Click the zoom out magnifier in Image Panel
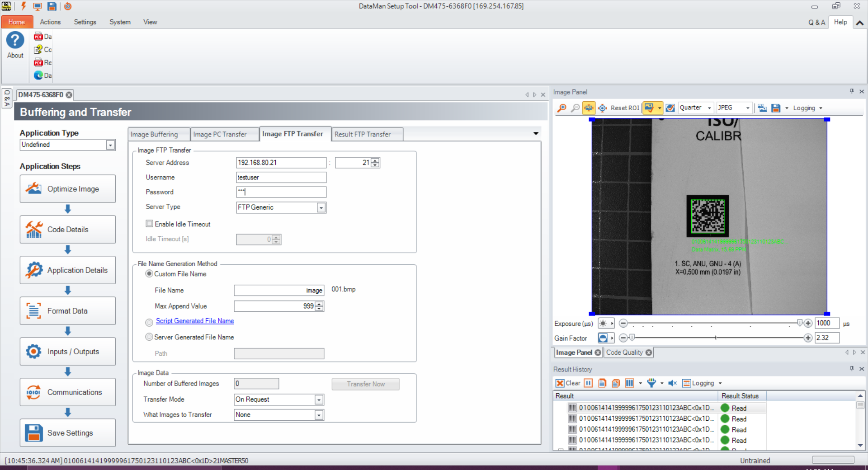Image resolution: width=868 pixels, height=470 pixels. pyautogui.click(x=575, y=108)
